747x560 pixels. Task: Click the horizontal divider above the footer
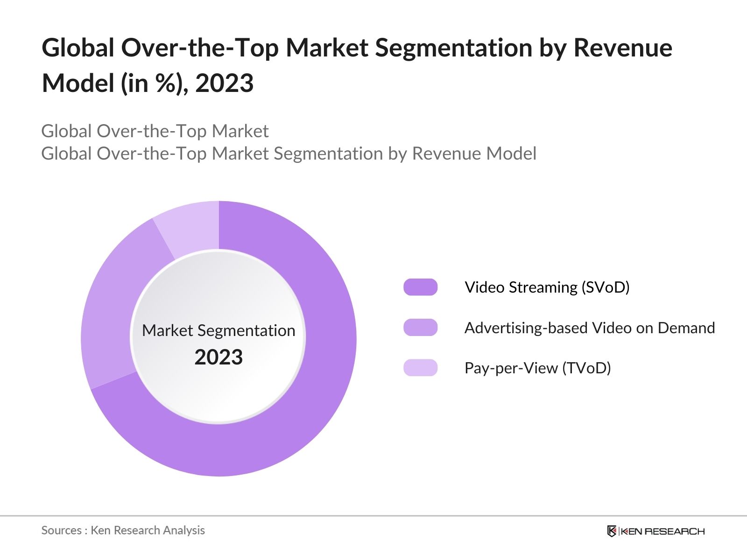click(373, 516)
